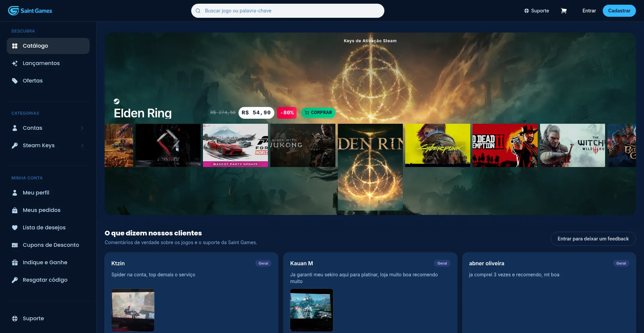Click the Cadastrar button

point(619,11)
